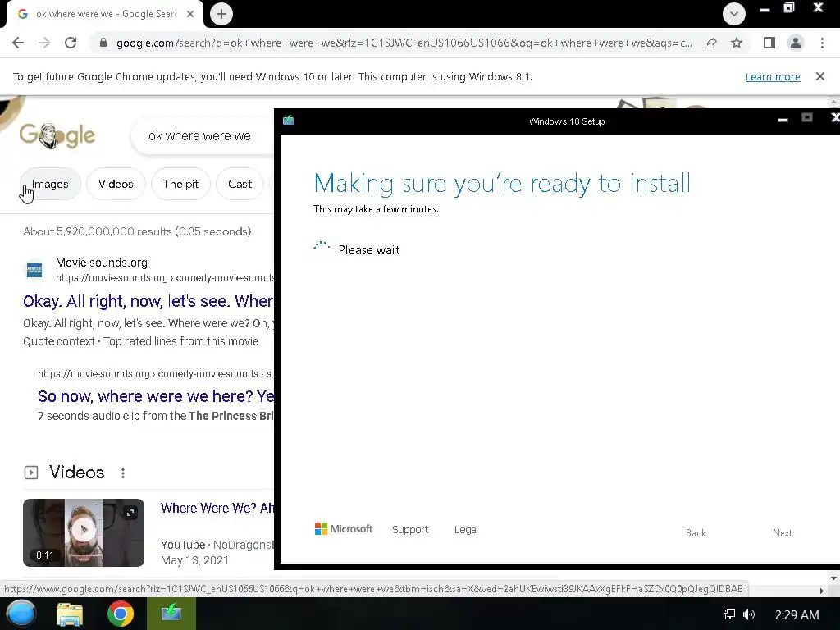Viewport: 840px width, 630px height.
Task: Open Chrome's tab search dropdown
Action: click(734, 14)
